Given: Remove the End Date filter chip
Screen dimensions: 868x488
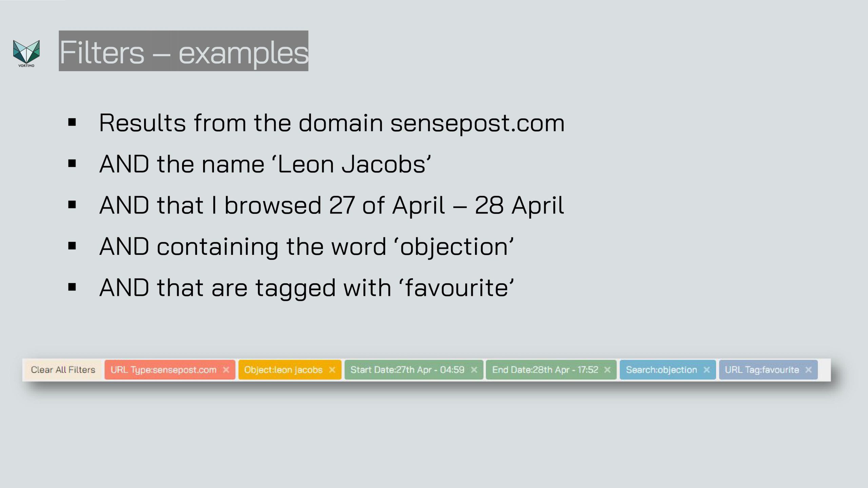Looking at the screenshot, I should 608,370.
